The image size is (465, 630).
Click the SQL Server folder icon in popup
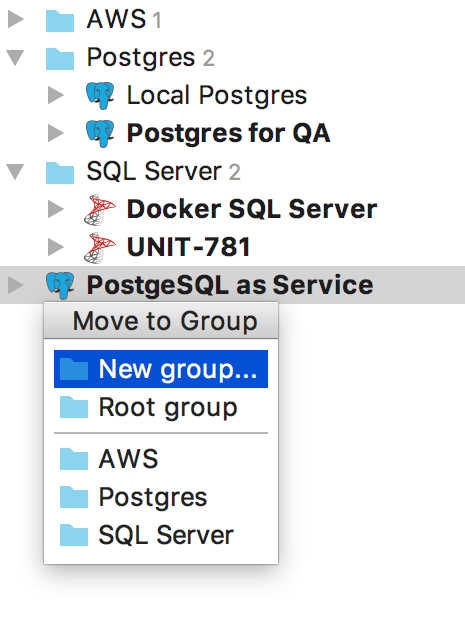[74, 536]
